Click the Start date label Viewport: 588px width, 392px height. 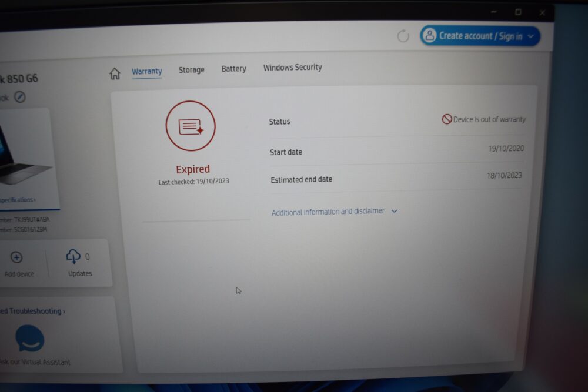tap(286, 152)
